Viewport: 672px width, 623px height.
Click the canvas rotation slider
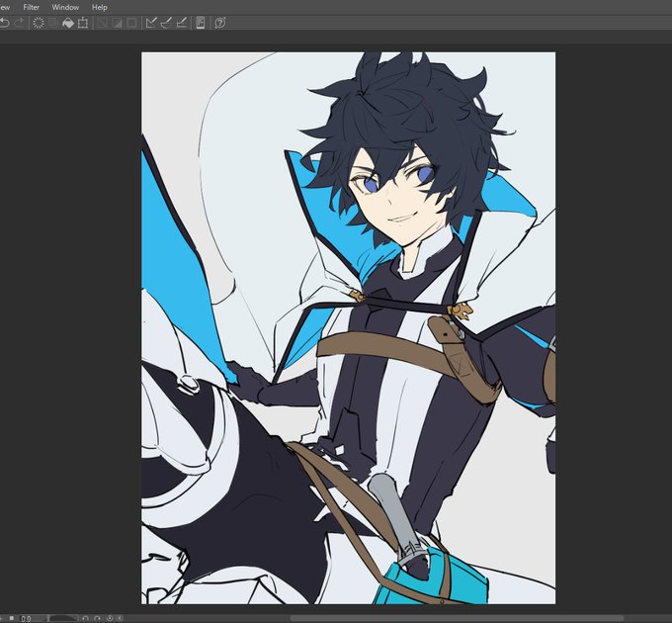click(x=63, y=619)
